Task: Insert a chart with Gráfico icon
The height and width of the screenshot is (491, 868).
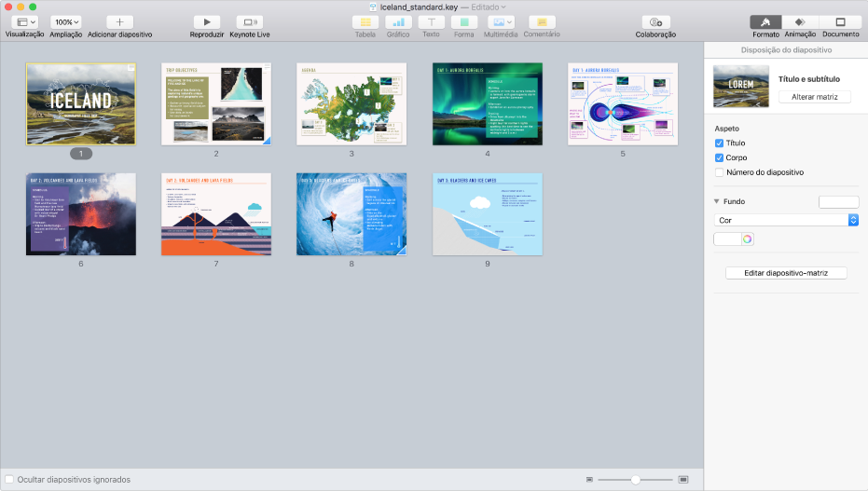Action: pyautogui.click(x=398, y=22)
